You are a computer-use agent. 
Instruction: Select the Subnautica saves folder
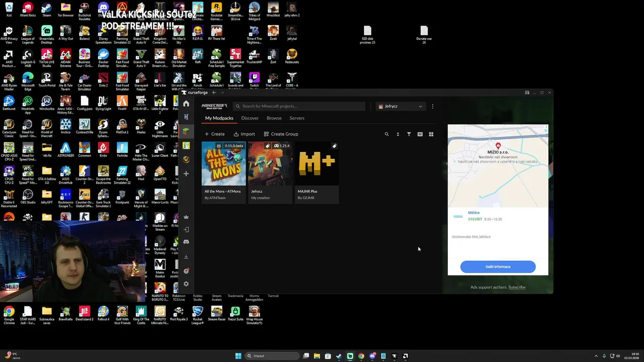click(x=47, y=315)
